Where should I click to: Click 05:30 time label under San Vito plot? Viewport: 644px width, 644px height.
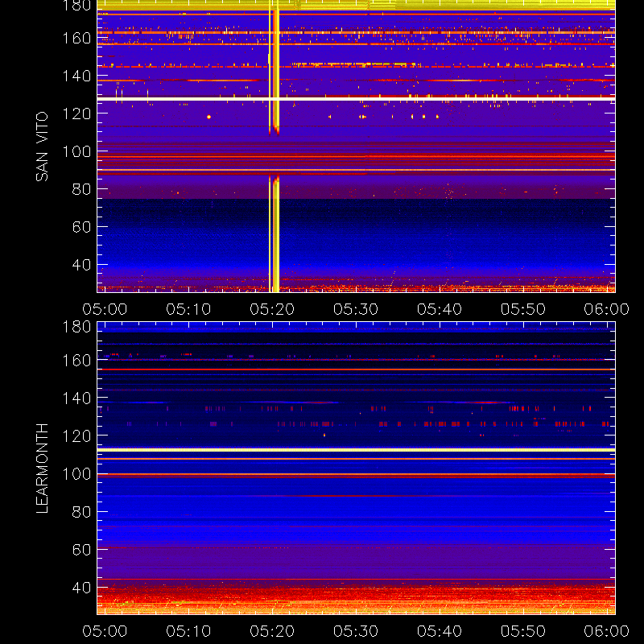(356, 309)
